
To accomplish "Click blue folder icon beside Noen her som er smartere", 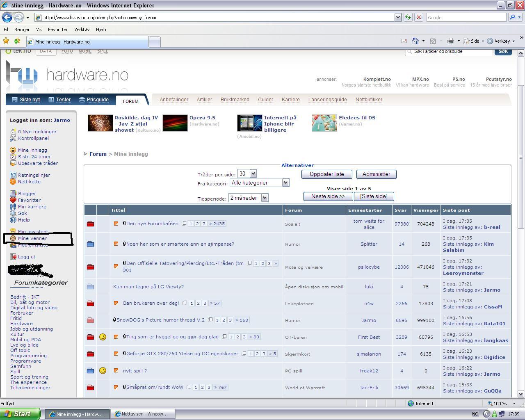I will click(90, 244).
